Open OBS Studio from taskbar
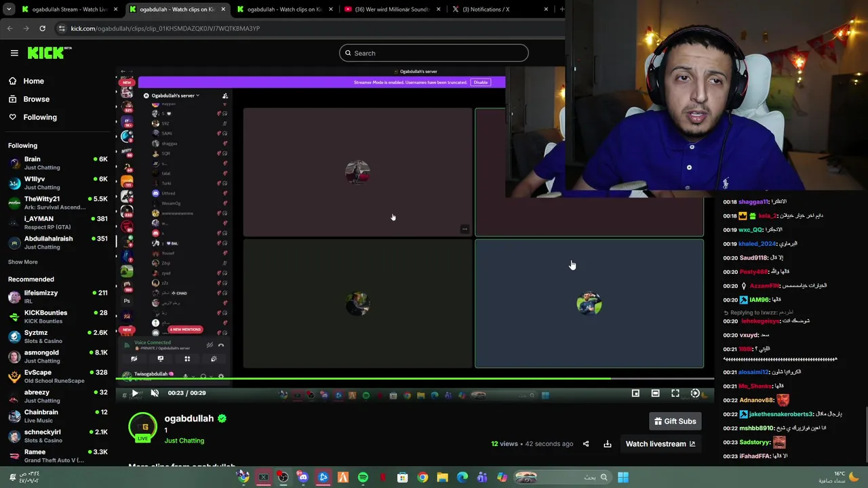The width and height of the screenshot is (868, 488). click(283, 478)
